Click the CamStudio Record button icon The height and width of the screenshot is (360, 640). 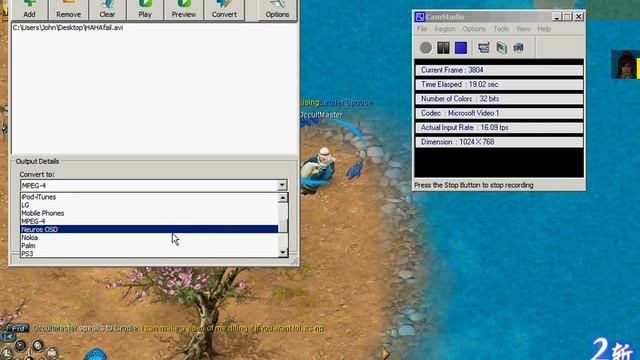tap(426, 48)
